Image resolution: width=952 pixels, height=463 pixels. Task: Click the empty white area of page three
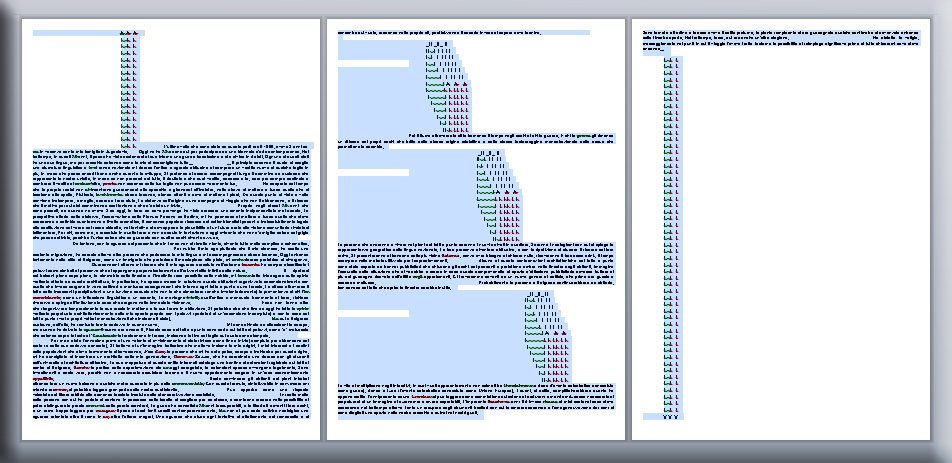coord(820,250)
